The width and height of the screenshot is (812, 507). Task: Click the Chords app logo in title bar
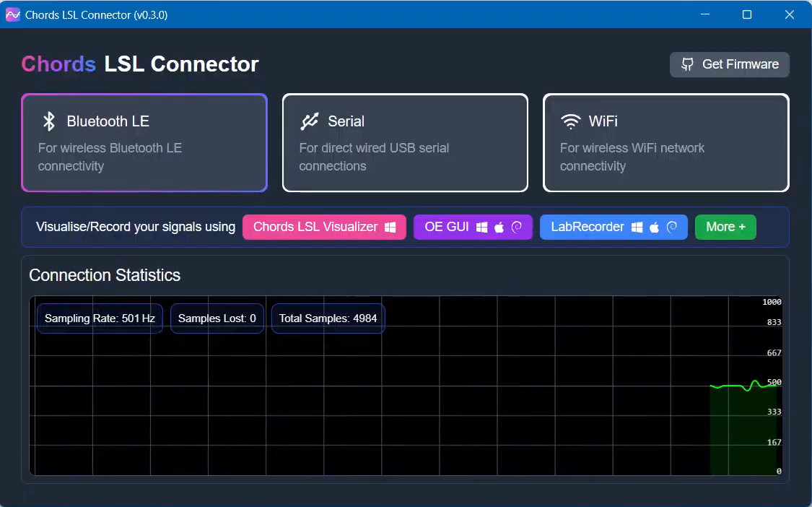pyautogui.click(x=12, y=14)
